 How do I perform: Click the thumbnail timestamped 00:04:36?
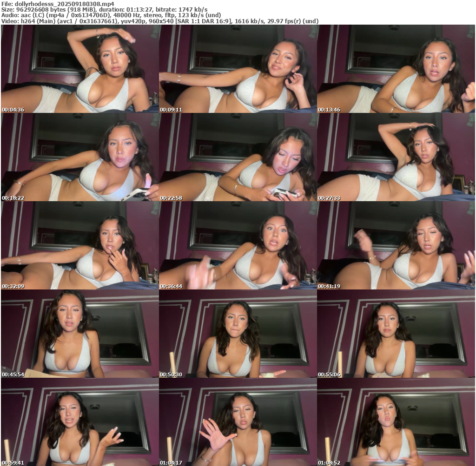(79, 69)
